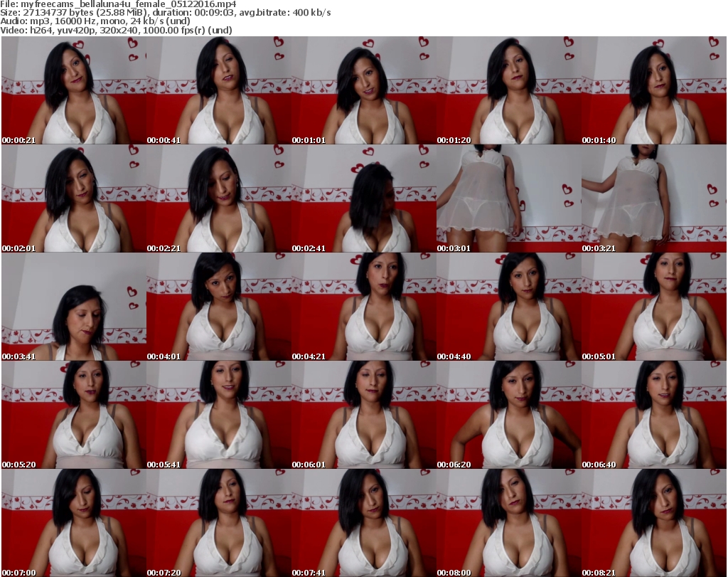Pick the frame stamped 00:05:20
Screen dimensions: 728x577
click(74, 415)
